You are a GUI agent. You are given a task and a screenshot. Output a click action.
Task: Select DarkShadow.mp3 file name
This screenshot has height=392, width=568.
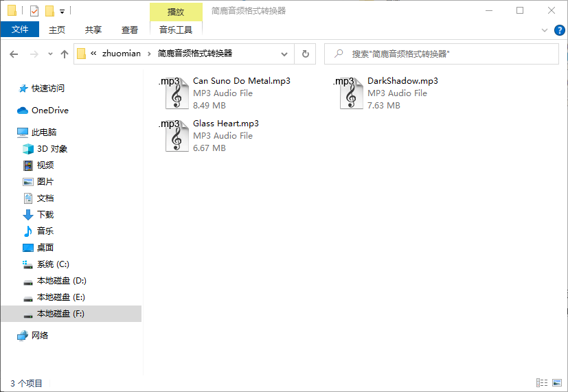tap(402, 81)
